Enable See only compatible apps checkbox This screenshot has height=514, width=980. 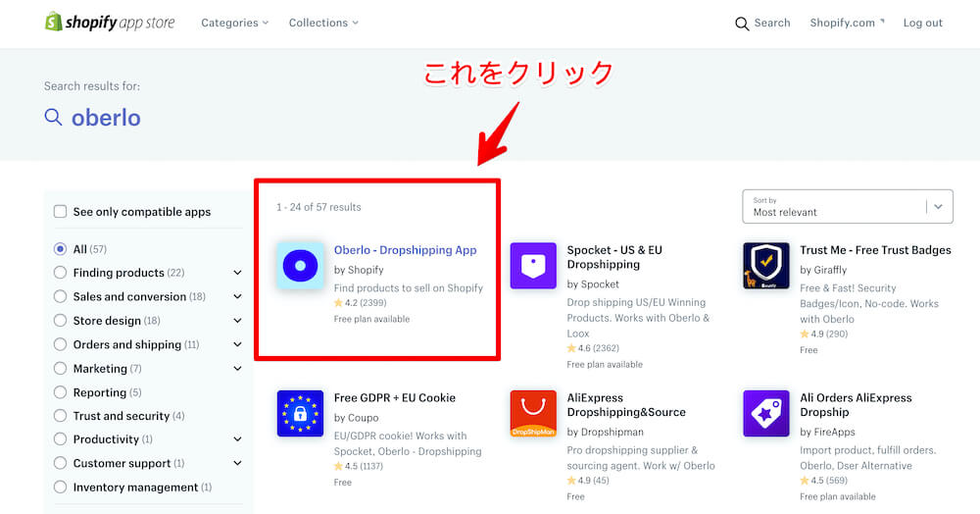pyautogui.click(x=60, y=211)
